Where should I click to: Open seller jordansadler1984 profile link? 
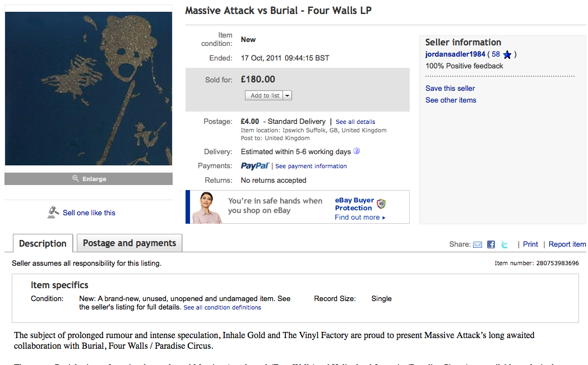coord(455,54)
